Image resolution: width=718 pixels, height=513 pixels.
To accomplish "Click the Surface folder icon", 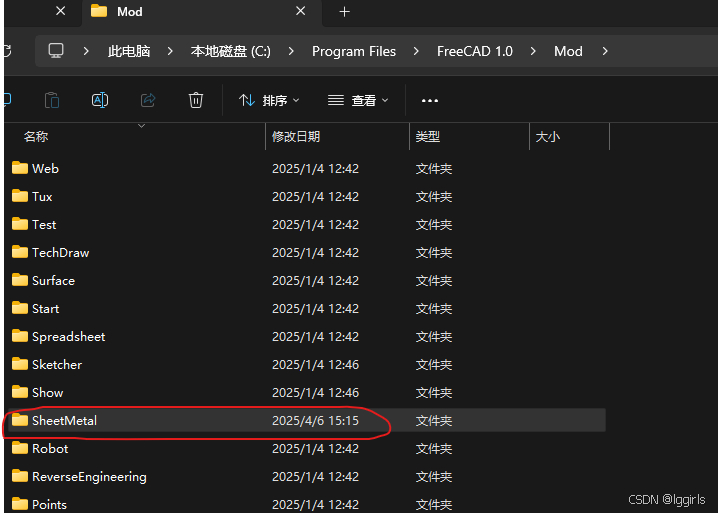I will 20,280.
